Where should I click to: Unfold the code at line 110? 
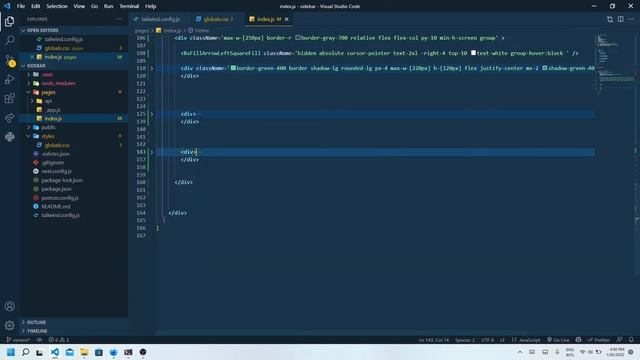tap(152, 68)
